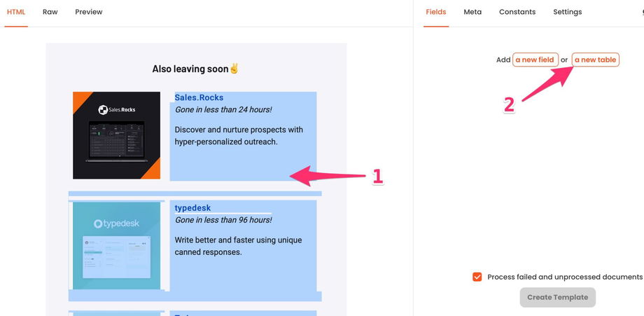The image size is (644, 316).
Task: Open the typedesk link
Action: pyautogui.click(x=192, y=208)
